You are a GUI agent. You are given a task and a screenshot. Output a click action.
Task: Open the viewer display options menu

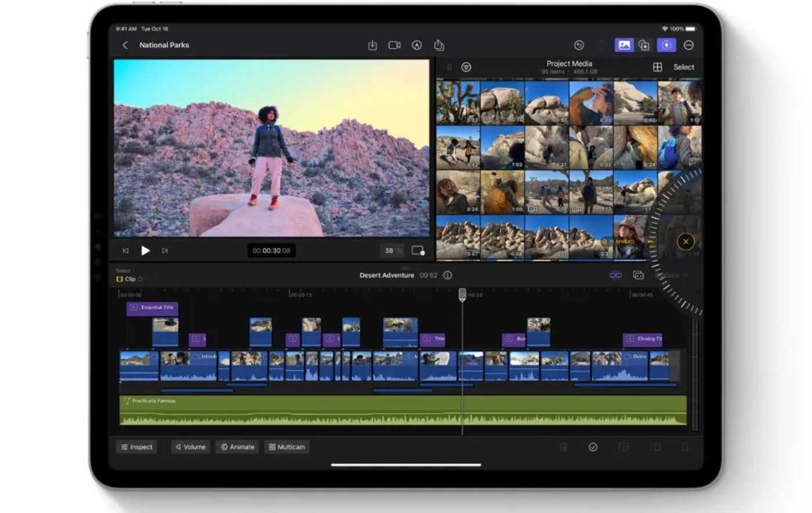pyautogui.click(x=418, y=251)
